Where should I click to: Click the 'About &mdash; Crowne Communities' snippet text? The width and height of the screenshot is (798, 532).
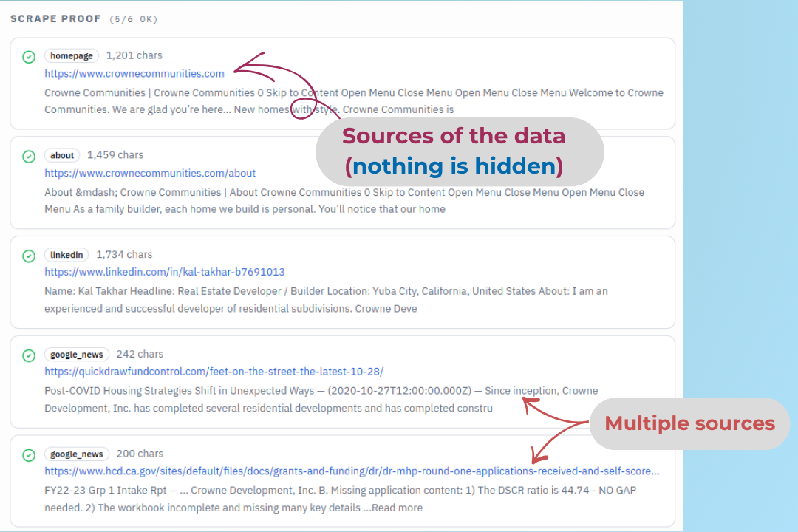(x=344, y=200)
